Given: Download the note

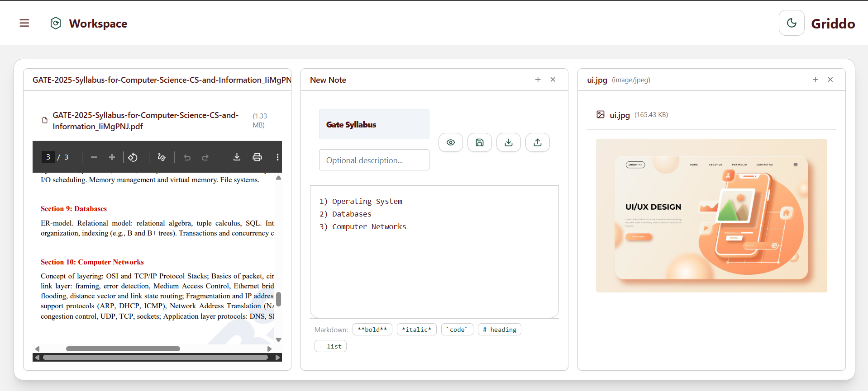Looking at the screenshot, I should 509,142.
